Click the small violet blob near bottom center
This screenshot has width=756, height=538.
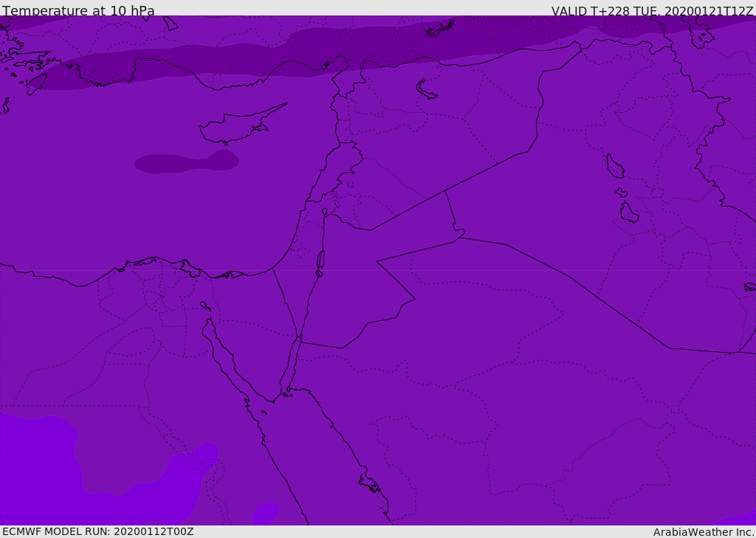[x=266, y=513]
